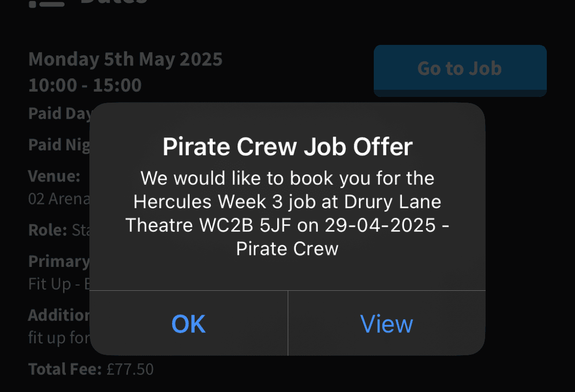Open the job with Go to Job

tap(460, 69)
